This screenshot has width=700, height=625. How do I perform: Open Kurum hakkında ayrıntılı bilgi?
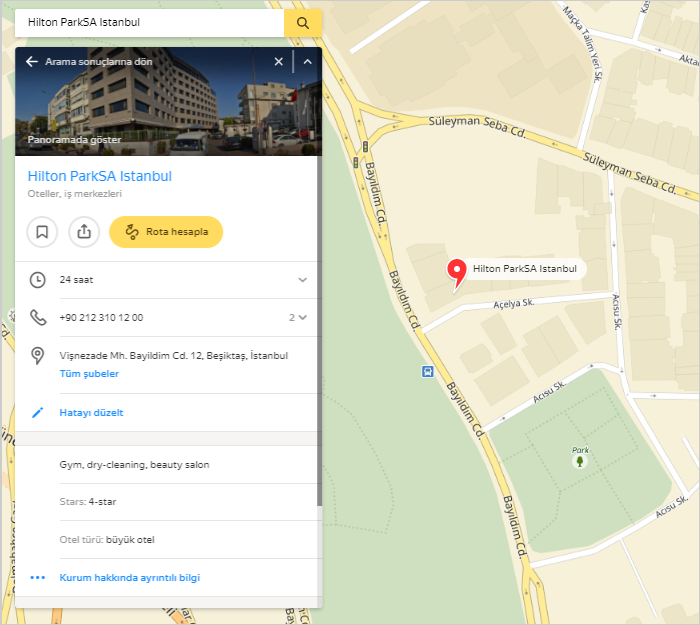click(x=132, y=578)
